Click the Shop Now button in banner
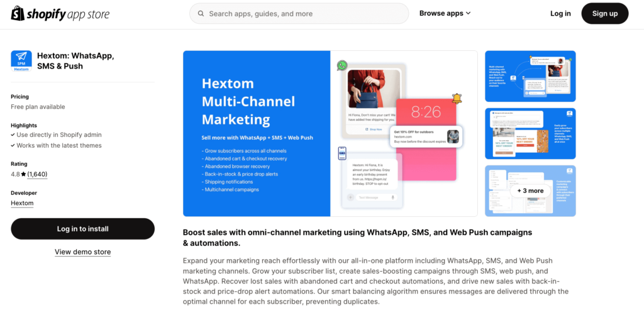The height and width of the screenshot is (310, 644). [374, 129]
